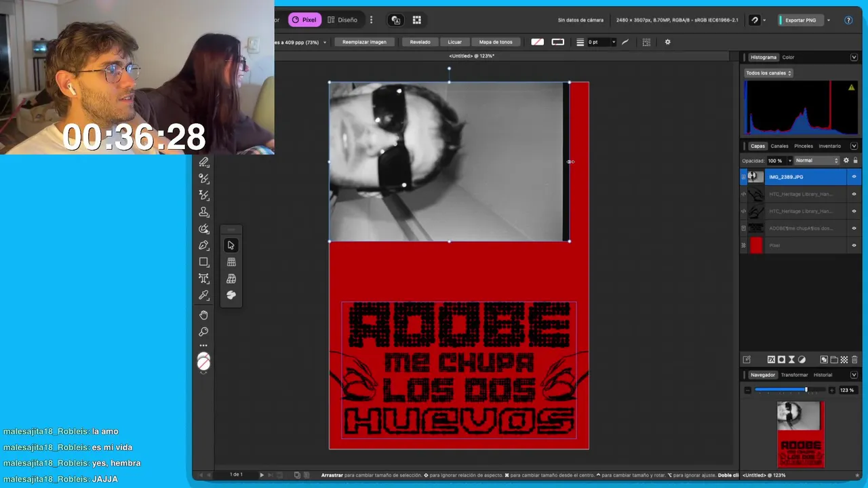The image size is (868, 488).
Task: Click the stroke pressure curve icon
Action: tap(625, 42)
